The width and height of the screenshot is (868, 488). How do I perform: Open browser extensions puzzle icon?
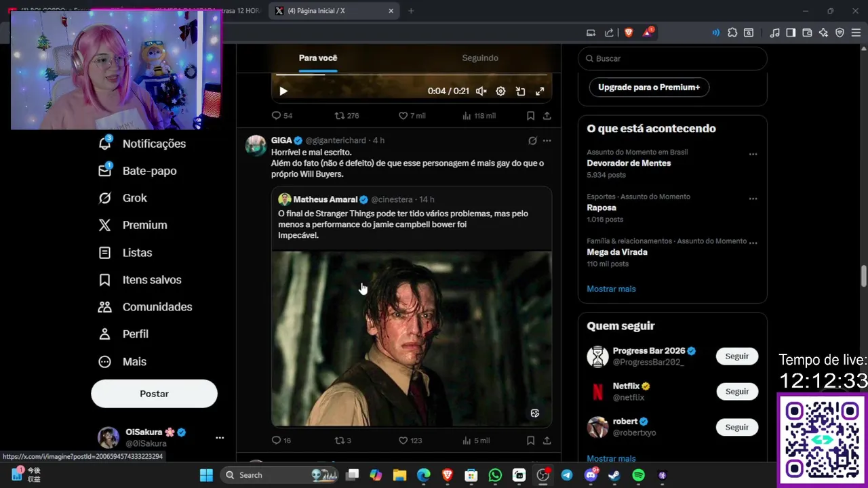coord(732,33)
